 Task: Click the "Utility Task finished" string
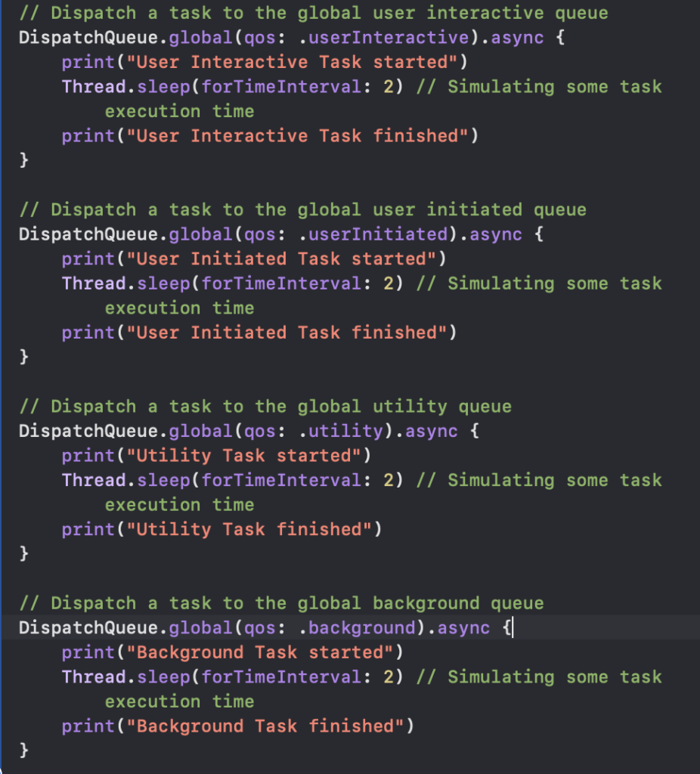coord(249,529)
